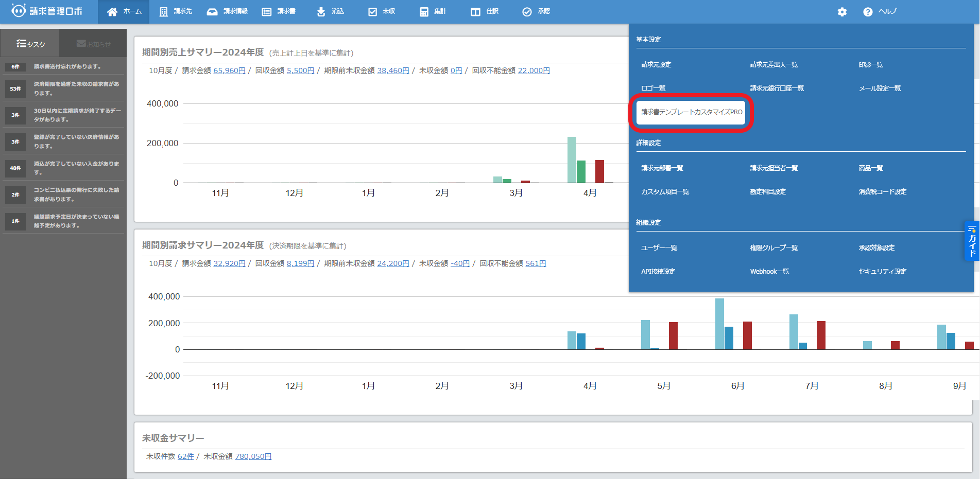Viewport: 980px width, 479px height.
Task: Open the 消込 menu
Action: point(330,12)
